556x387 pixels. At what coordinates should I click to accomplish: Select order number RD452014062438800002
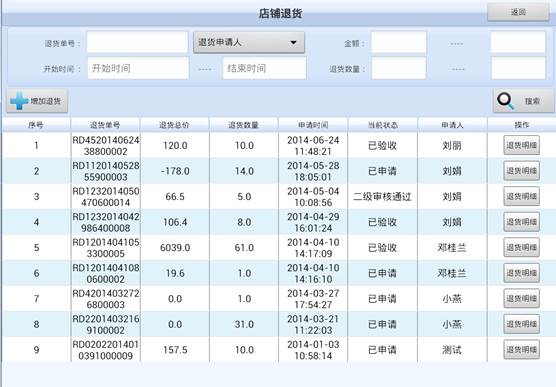(x=106, y=145)
